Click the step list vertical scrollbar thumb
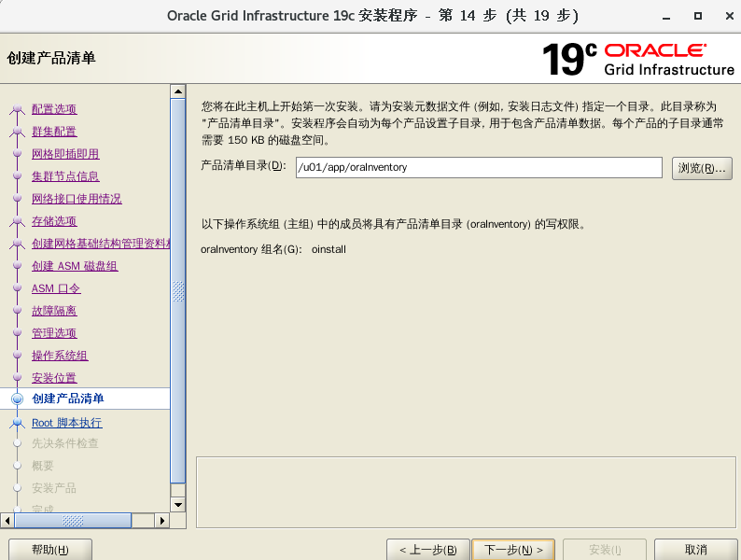 pyautogui.click(x=178, y=291)
